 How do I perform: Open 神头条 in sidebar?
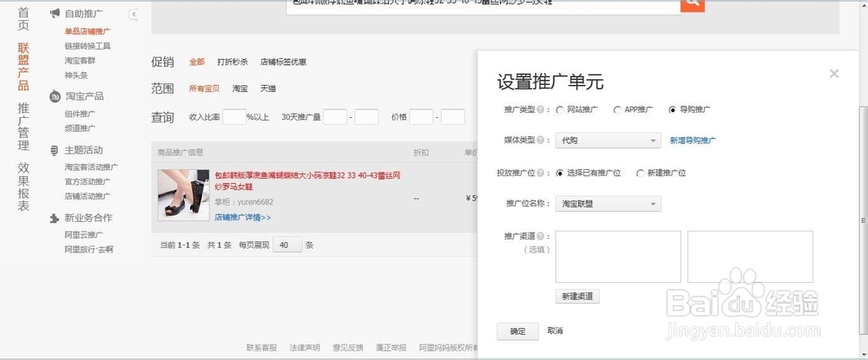pyautogui.click(x=76, y=75)
